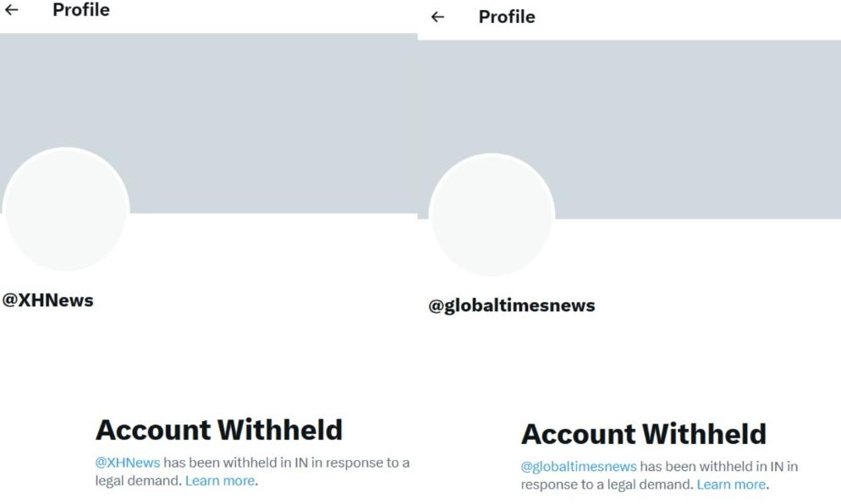Image resolution: width=841 pixels, height=504 pixels.
Task: Follow Learn more in XHNews notice
Action: click(x=220, y=480)
